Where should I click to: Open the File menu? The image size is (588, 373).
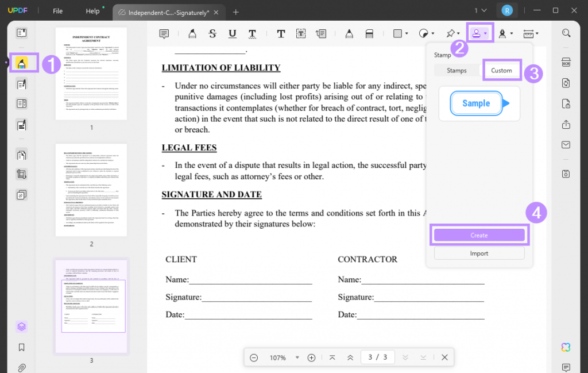[57, 10]
